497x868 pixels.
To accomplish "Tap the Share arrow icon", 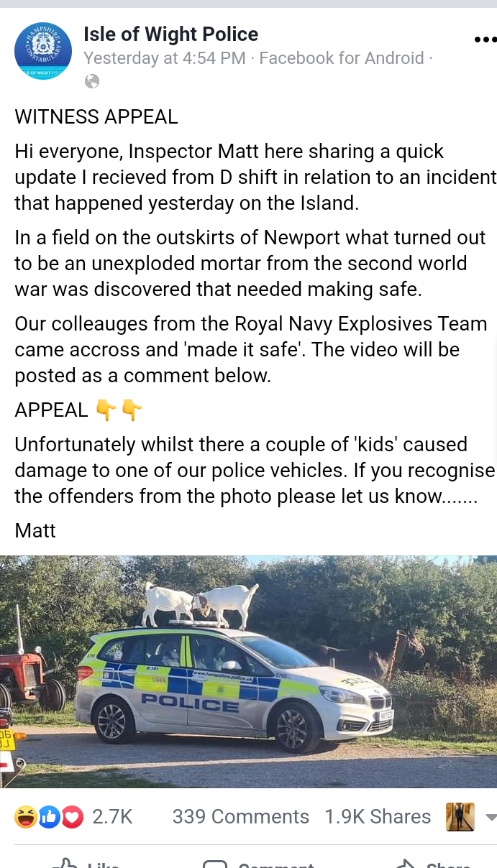I will 405,863.
